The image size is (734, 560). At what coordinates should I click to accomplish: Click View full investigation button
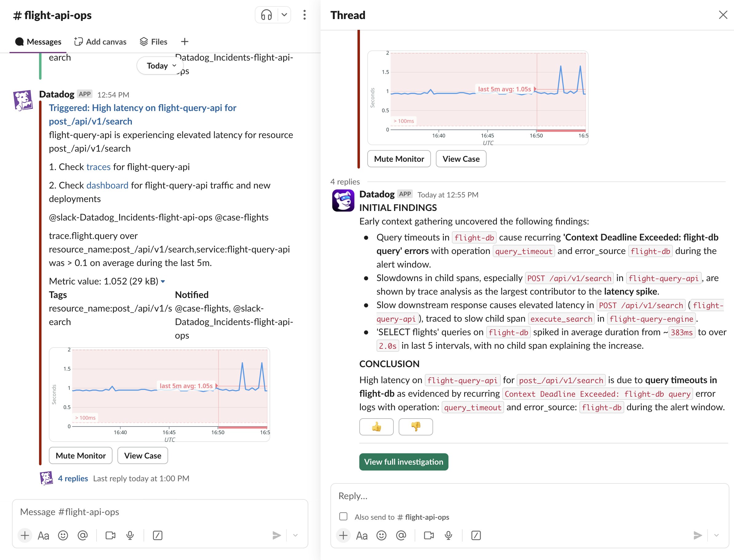(404, 462)
